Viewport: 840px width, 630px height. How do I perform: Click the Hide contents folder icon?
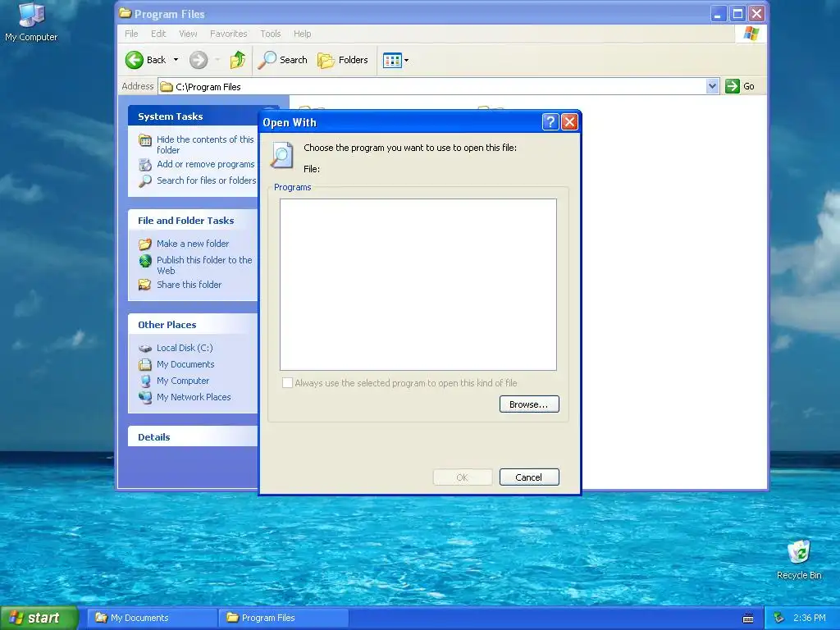[144, 141]
